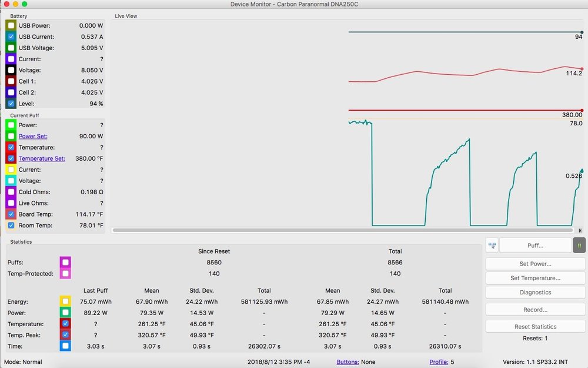
Task: Click the Buttons link in the status bar
Action: click(348, 362)
